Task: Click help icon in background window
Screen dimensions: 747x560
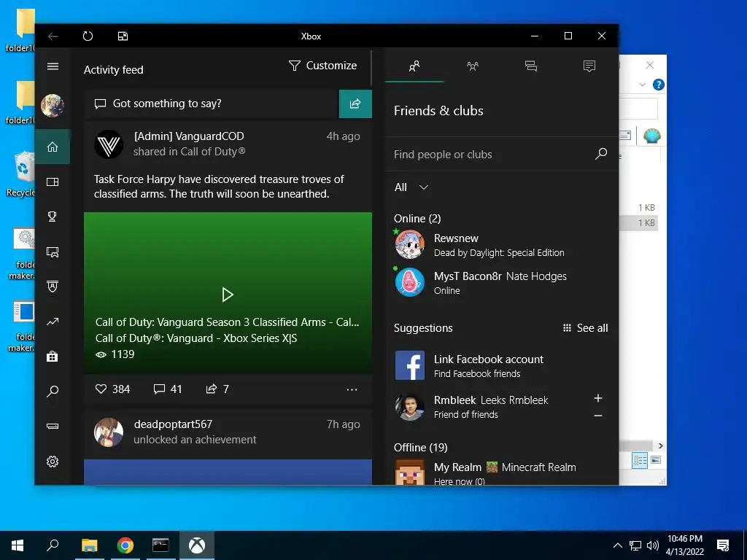Action: pos(659,85)
